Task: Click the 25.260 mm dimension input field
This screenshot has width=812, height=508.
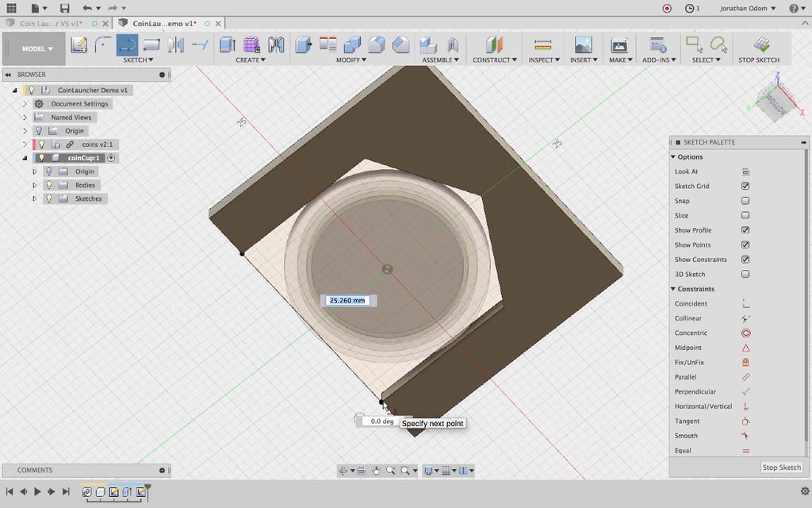Action: pos(347,301)
